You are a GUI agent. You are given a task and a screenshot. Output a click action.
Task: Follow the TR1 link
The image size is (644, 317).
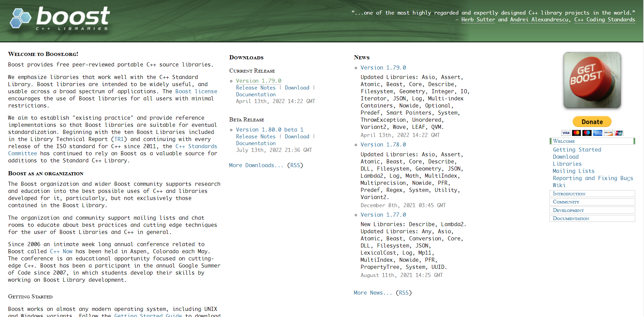(x=119, y=139)
